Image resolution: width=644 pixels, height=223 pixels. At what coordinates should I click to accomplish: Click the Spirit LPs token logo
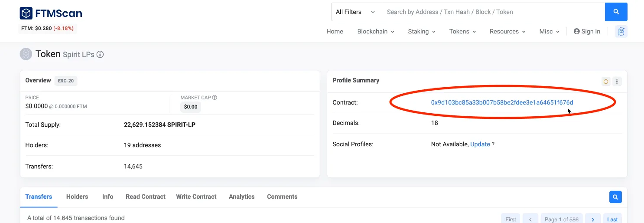(x=26, y=54)
